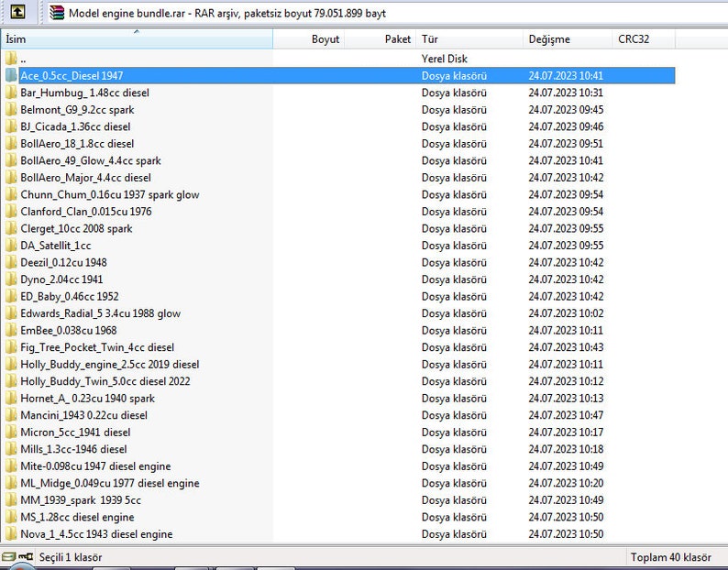Click folder icon of BJ_Cicada_1.36cc diesel
Screen dimensions: 728x570
click(11, 126)
